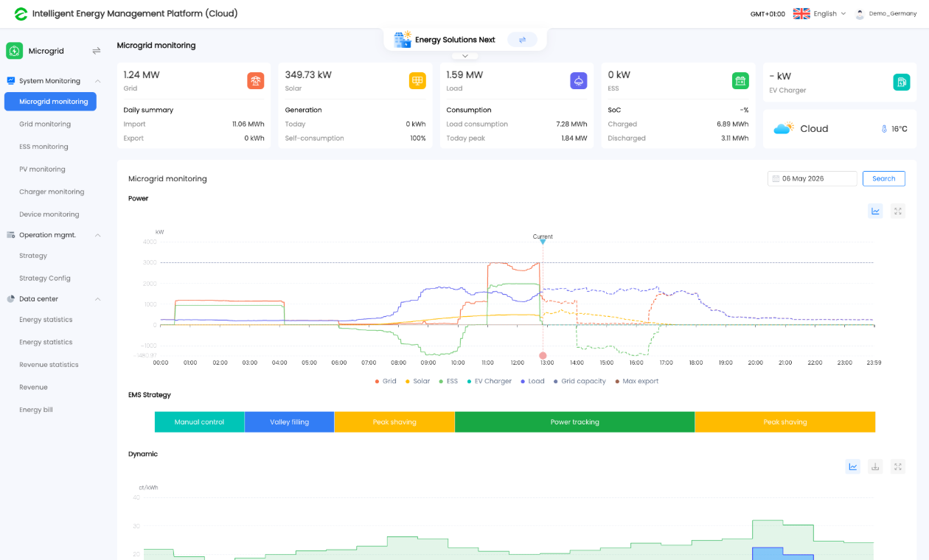Open ESS monitoring in the sidebar
The image size is (929, 560).
(x=44, y=147)
